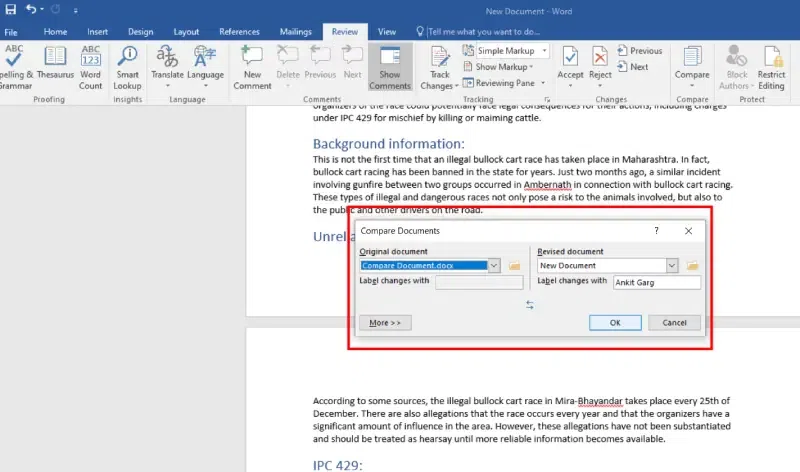The height and width of the screenshot is (472, 800).
Task: Browse for the revised document folder icon
Action: [692, 266]
